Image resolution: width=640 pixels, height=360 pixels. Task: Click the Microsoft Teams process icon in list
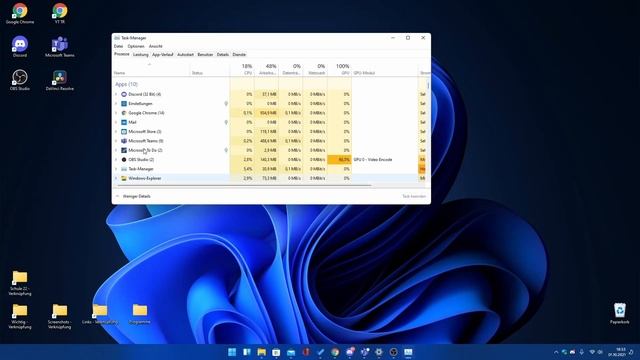click(124, 141)
